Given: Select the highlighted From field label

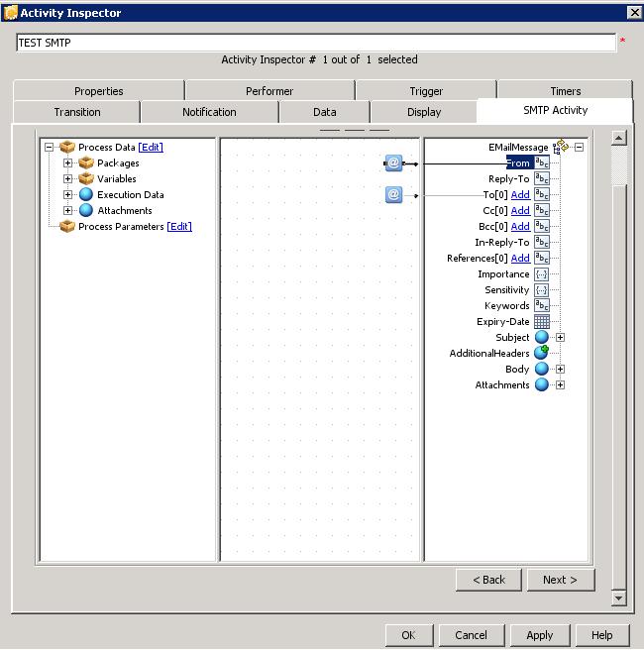Looking at the screenshot, I should [x=518, y=162].
